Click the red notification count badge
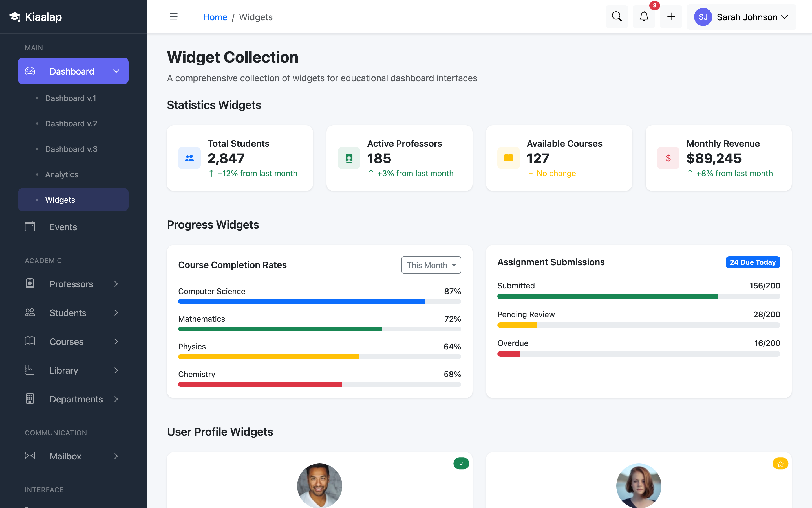This screenshot has height=508, width=812. [x=654, y=6]
